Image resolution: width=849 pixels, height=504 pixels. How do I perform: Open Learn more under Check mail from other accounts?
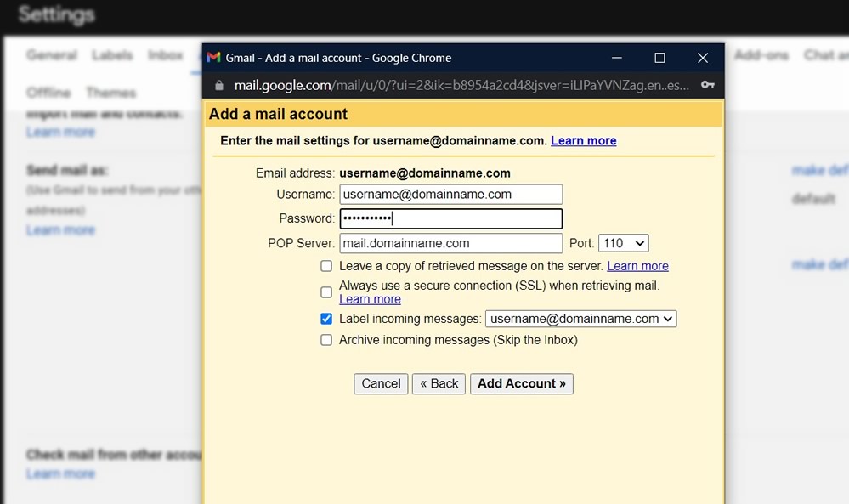click(60, 473)
